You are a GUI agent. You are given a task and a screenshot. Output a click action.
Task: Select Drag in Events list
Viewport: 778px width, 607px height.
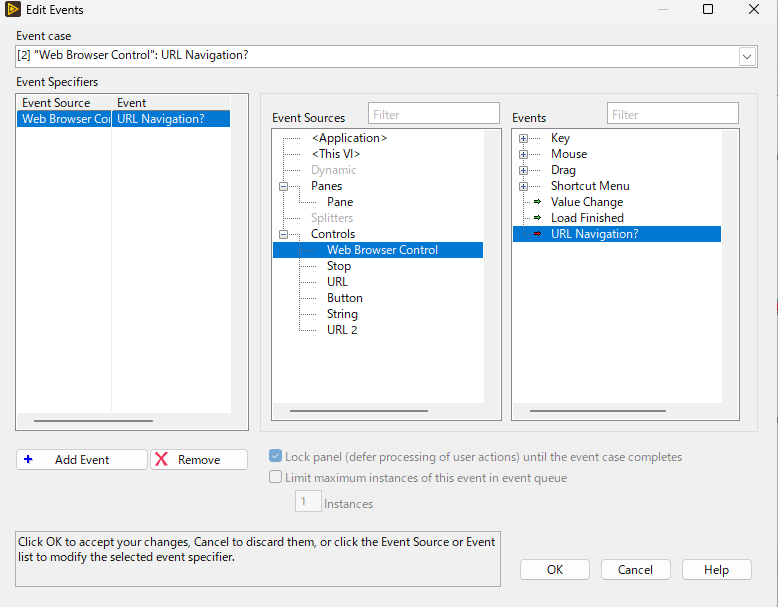click(x=563, y=170)
